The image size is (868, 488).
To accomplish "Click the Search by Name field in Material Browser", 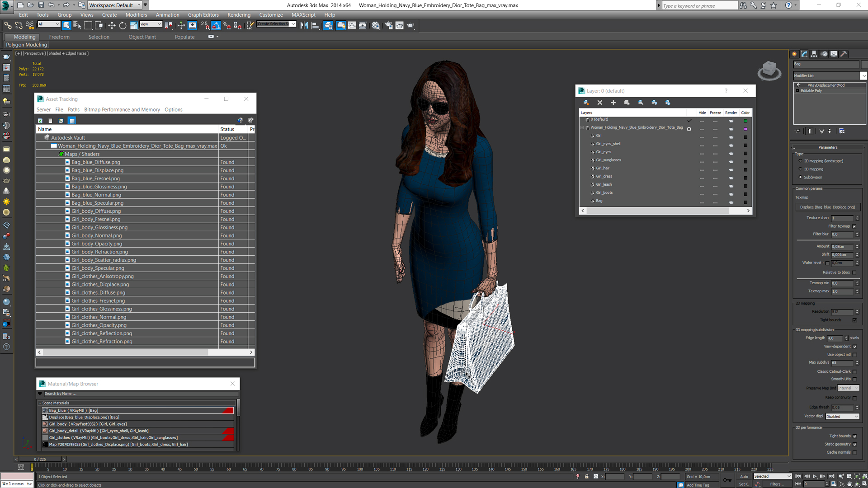I will 141,394.
